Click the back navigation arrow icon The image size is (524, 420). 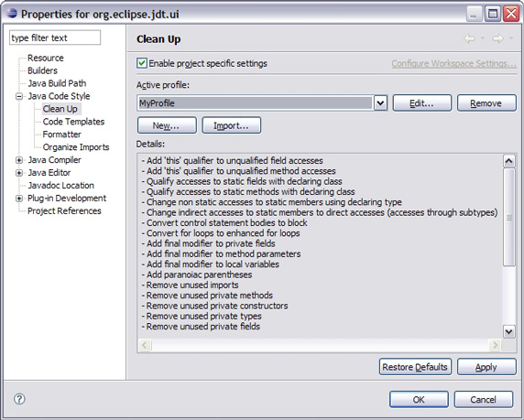click(x=470, y=38)
